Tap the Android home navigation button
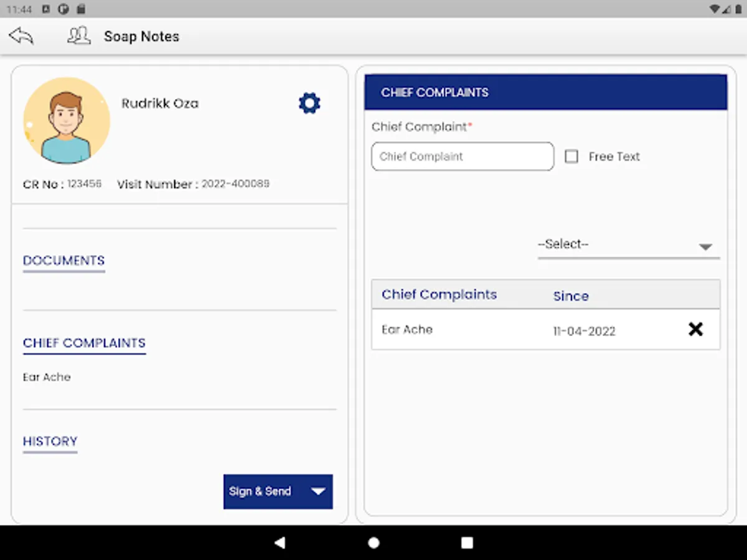 374,543
